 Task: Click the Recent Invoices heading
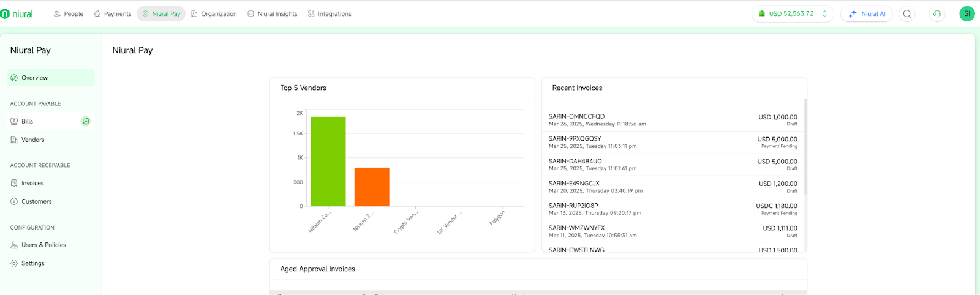(577, 88)
